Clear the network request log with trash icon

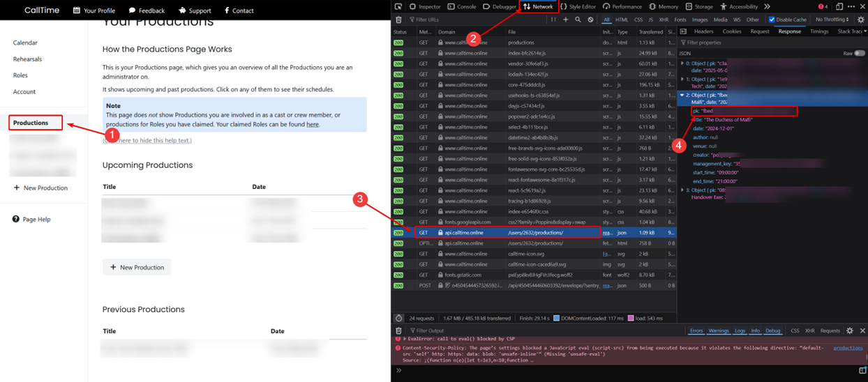pyautogui.click(x=398, y=20)
